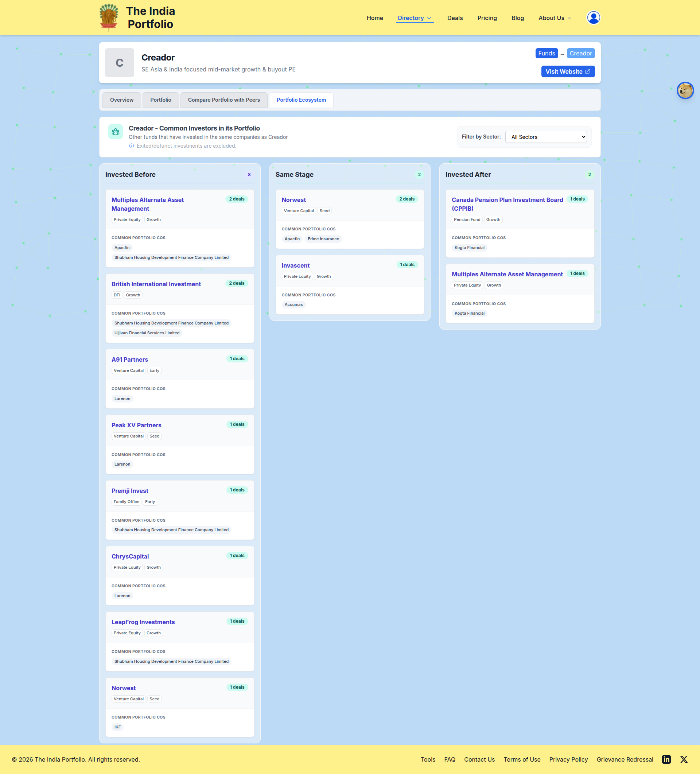Screen dimensions: 700x774
Task: Open the Peak XV Partners fund link
Action: coord(136,425)
